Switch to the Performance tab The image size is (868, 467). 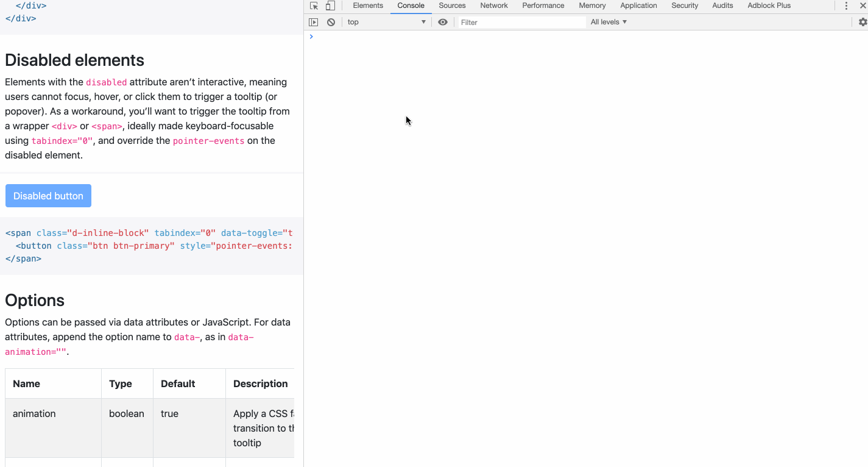(x=543, y=5)
